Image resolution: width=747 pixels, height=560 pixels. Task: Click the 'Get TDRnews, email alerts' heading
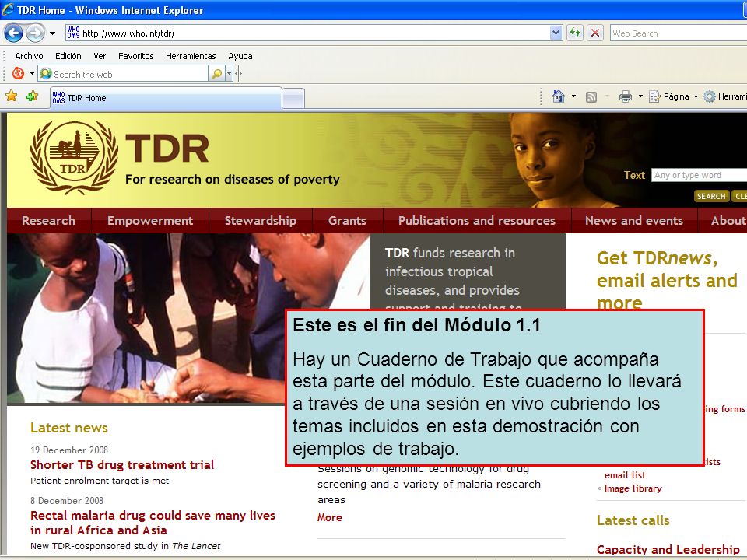pyautogui.click(x=667, y=280)
